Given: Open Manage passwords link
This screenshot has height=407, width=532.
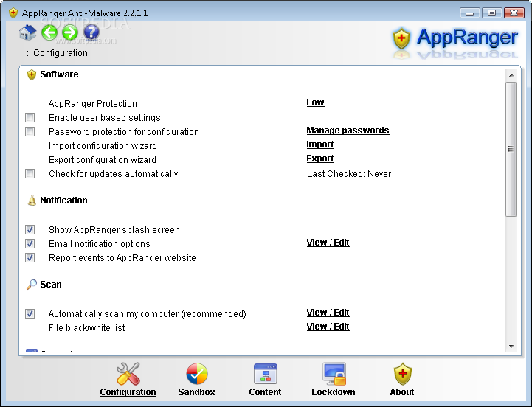Looking at the screenshot, I should (x=348, y=131).
